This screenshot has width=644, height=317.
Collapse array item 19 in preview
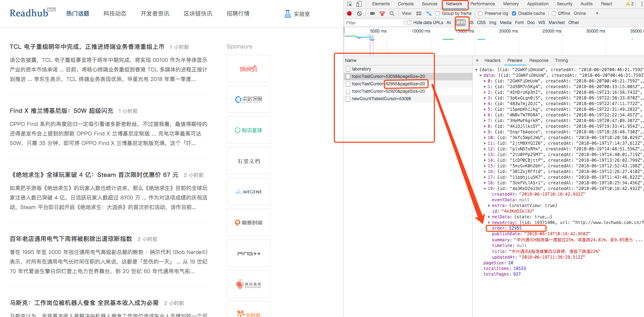(x=485, y=189)
